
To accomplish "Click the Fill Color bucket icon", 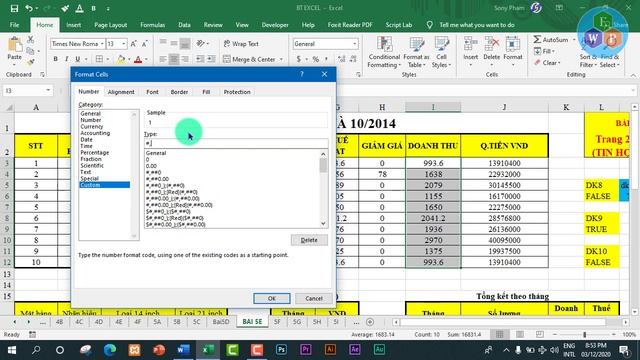I will tap(121, 59).
